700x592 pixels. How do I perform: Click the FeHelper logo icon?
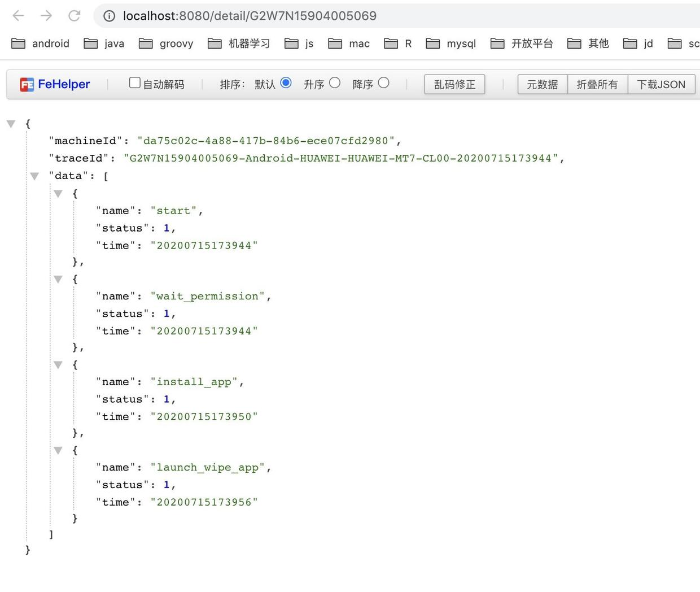point(27,85)
